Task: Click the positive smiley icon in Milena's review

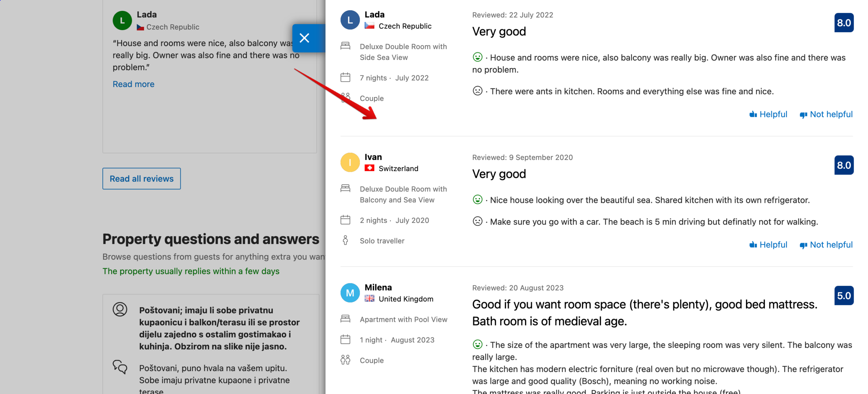Action: (x=477, y=344)
